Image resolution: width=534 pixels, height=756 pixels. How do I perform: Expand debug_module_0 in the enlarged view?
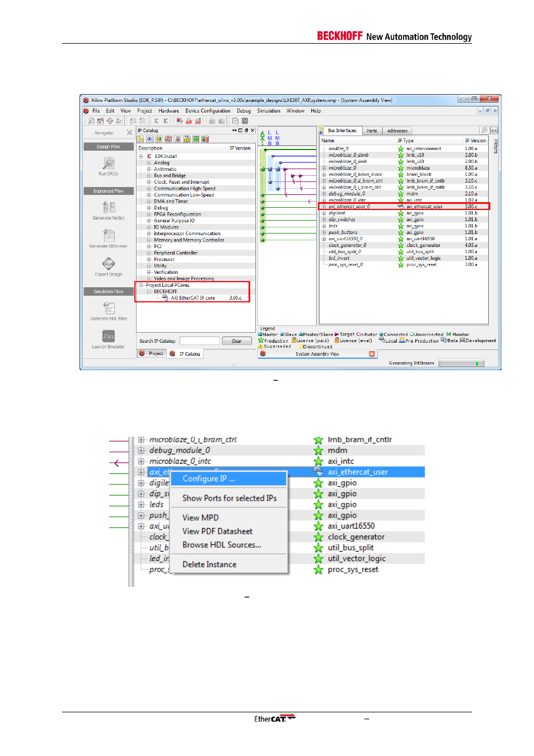[x=141, y=451]
